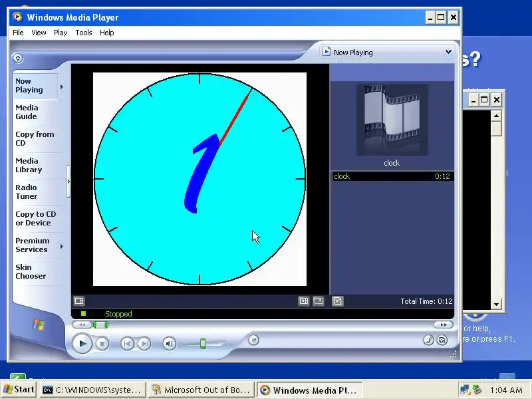This screenshot has width=532, height=399.
Task: Open Copy from CD section
Action: 35,138
